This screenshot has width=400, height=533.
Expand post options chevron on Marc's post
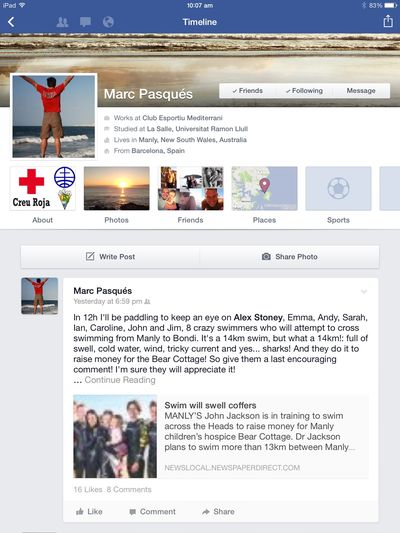[x=364, y=292]
